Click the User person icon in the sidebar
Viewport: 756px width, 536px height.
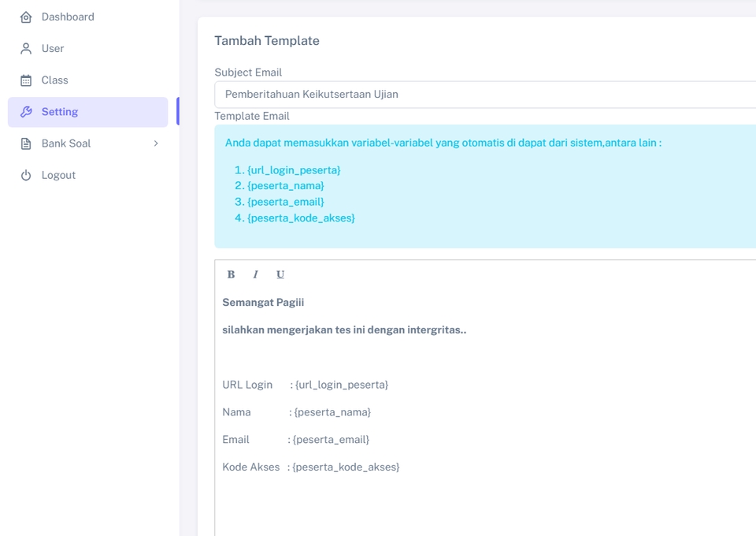click(x=24, y=48)
